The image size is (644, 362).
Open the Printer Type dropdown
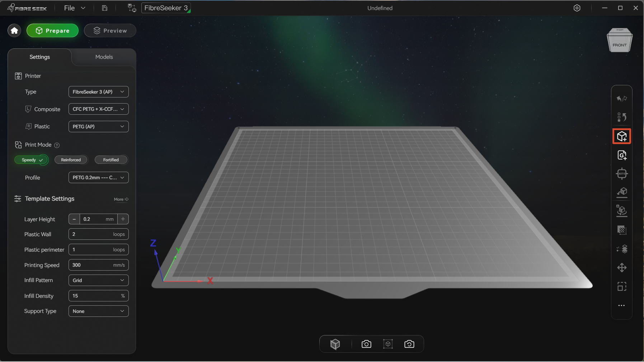(x=98, y=92)
